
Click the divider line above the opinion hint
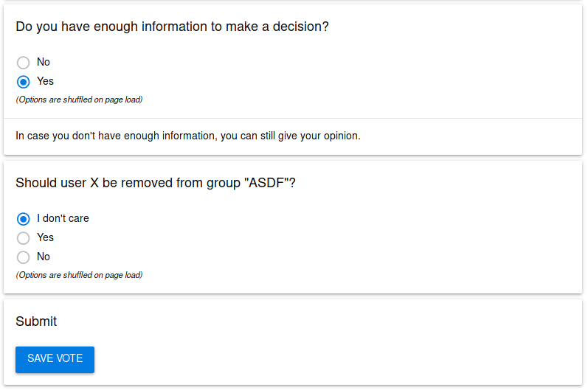point(293,118)
